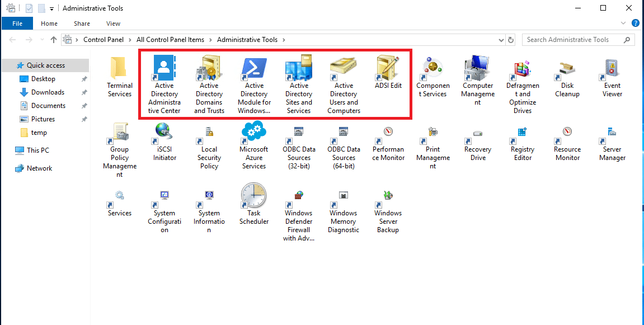644x325 pixels.
Task: Open Computer Management
Action: [x=478, y=81]
